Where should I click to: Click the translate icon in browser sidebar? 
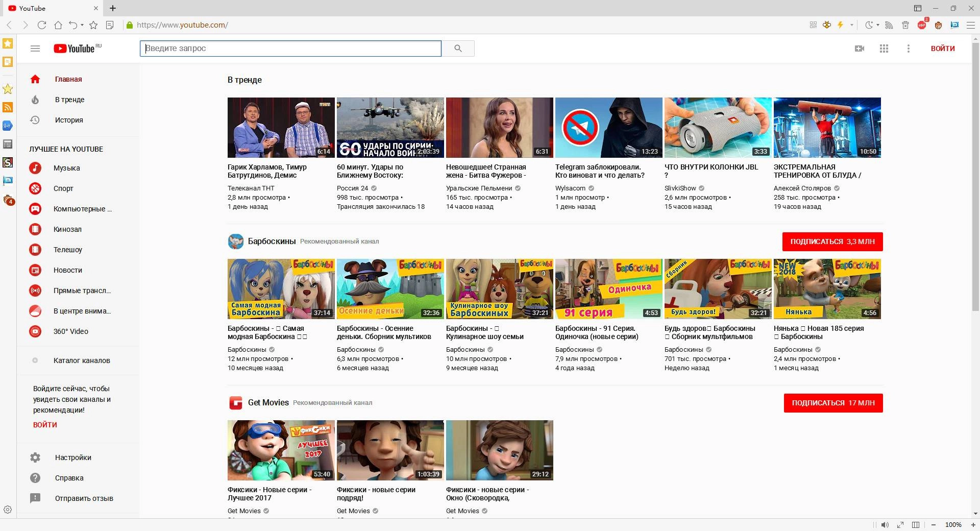[x=8, y=126]
